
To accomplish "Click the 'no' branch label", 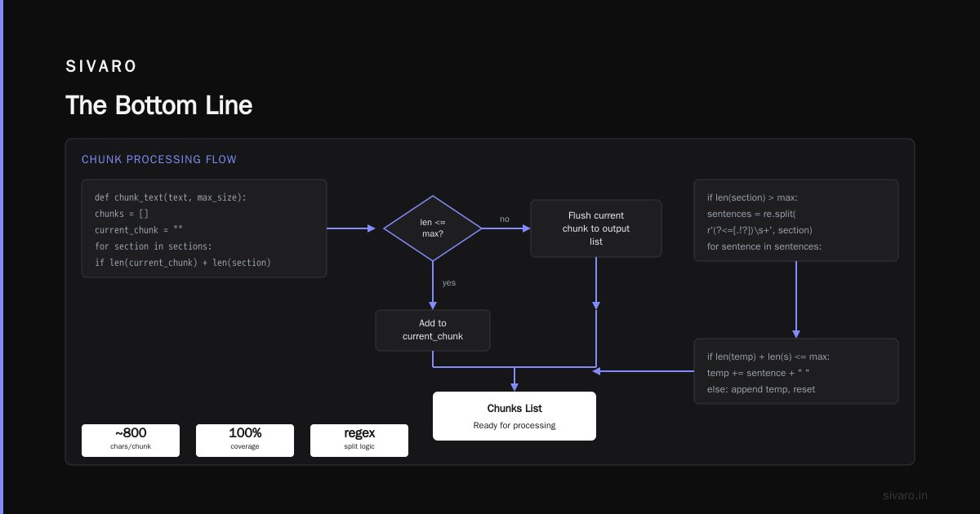I will click(x=505, y=219).
